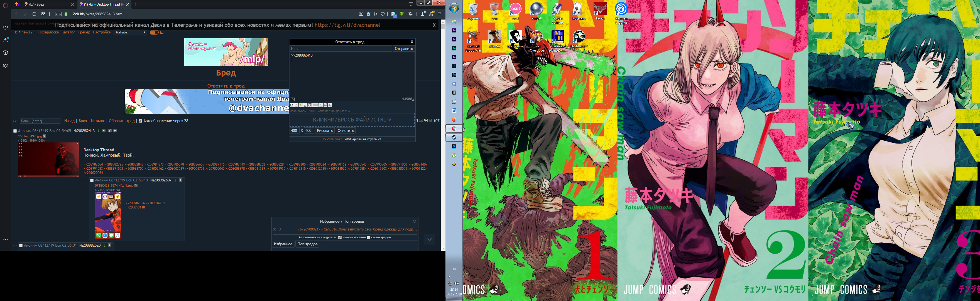980x301 pixels.
Task: Open the Makaba style dropdown
Action: 131,32
